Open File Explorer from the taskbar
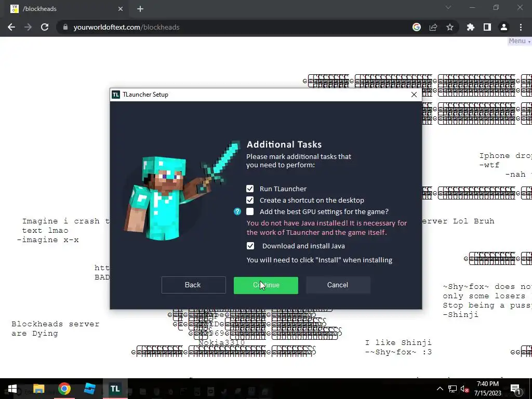 [x=38, y=389]
